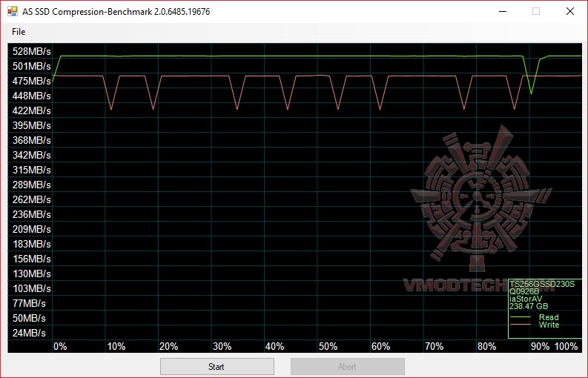Select the 209MB/s axis label
The image size is (588, 378).
pyautogui.click(x=31, y=229)
